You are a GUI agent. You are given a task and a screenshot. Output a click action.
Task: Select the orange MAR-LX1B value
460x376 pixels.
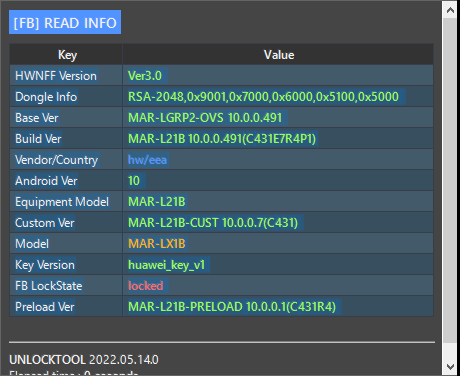coord(157,244)
